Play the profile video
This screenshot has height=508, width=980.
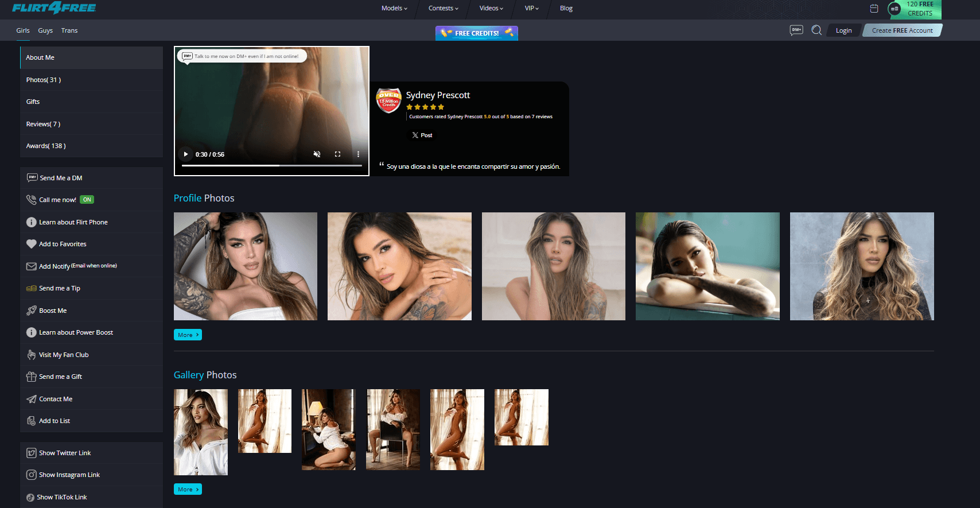[186, 154]
